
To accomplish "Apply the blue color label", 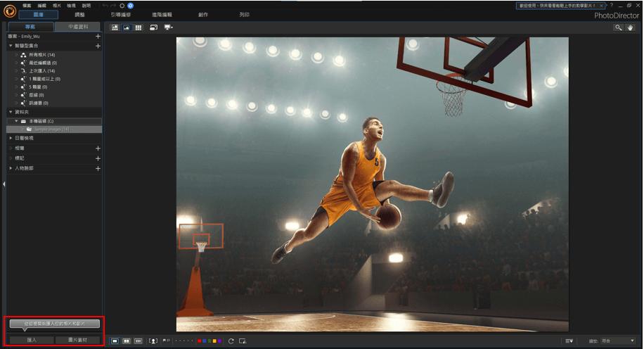I will [205, 341].
